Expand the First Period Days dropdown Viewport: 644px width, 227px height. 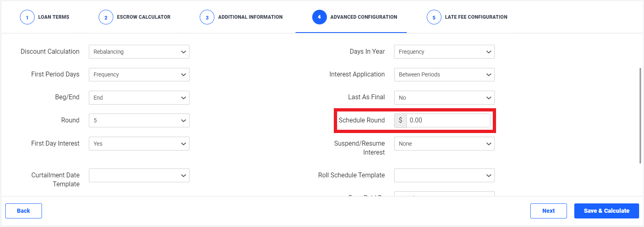tap(139, 74)
